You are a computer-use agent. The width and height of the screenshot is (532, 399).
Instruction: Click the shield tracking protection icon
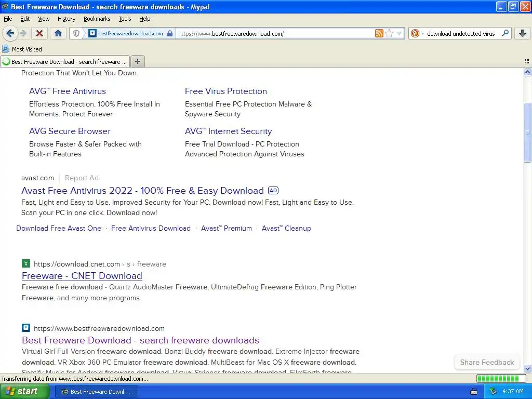point(76,33)
